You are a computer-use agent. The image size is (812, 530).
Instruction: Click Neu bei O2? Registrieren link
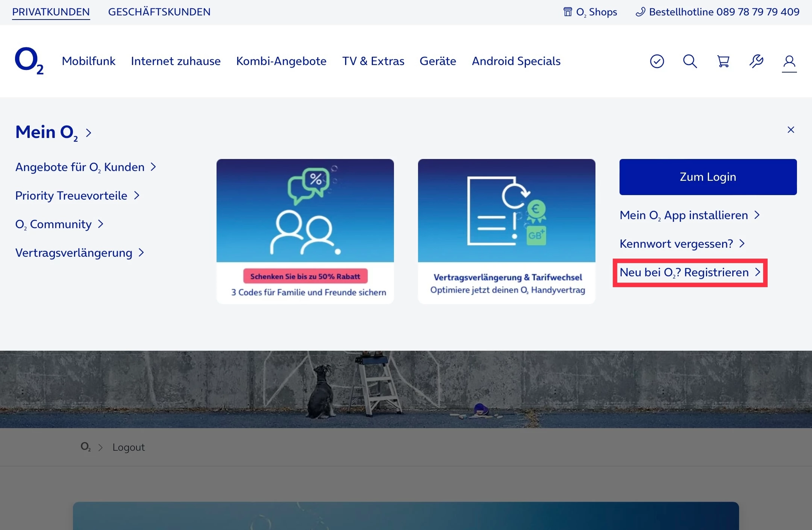point(689,273)
